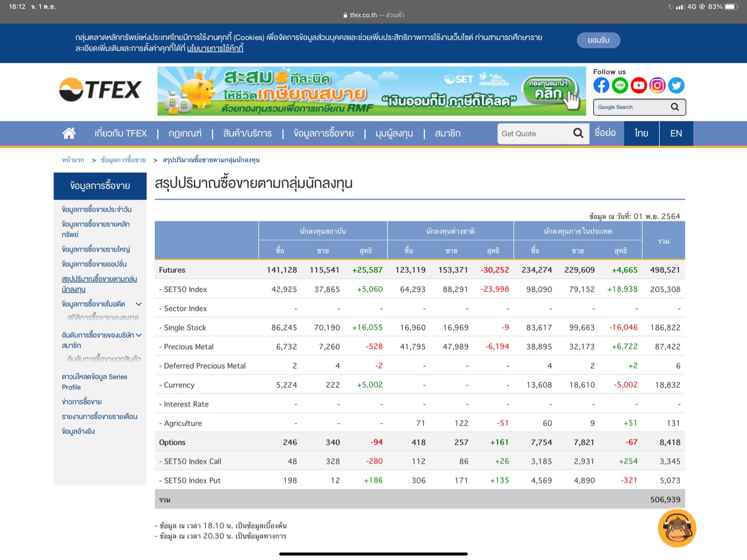Tap the battery indicator in status bar
The height and width of the screenshot is (560, 747).
(732, 6)
